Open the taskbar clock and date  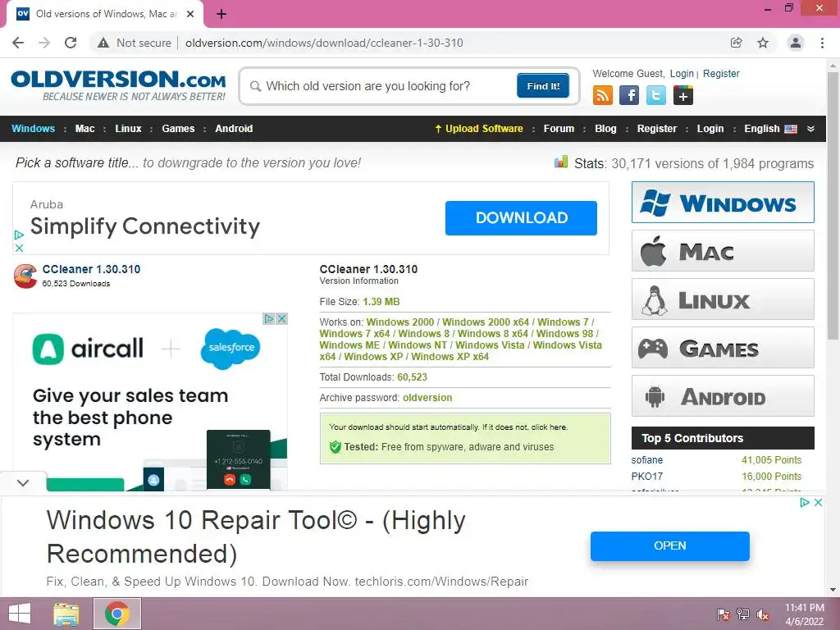[x=805, y=614]
